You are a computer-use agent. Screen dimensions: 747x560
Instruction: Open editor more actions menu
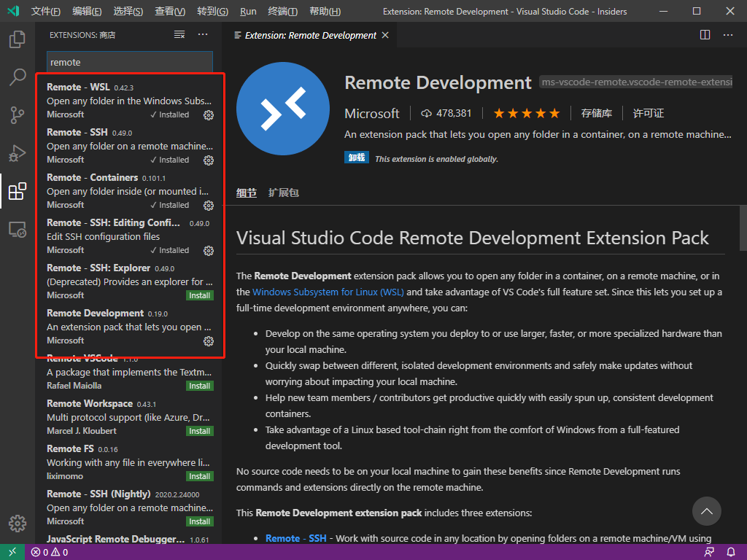pos(728,35)
